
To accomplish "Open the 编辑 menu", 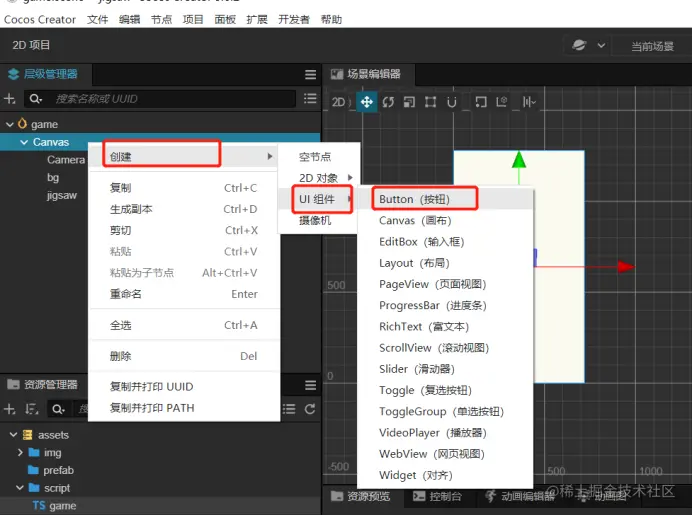I will tap(129, 19).
